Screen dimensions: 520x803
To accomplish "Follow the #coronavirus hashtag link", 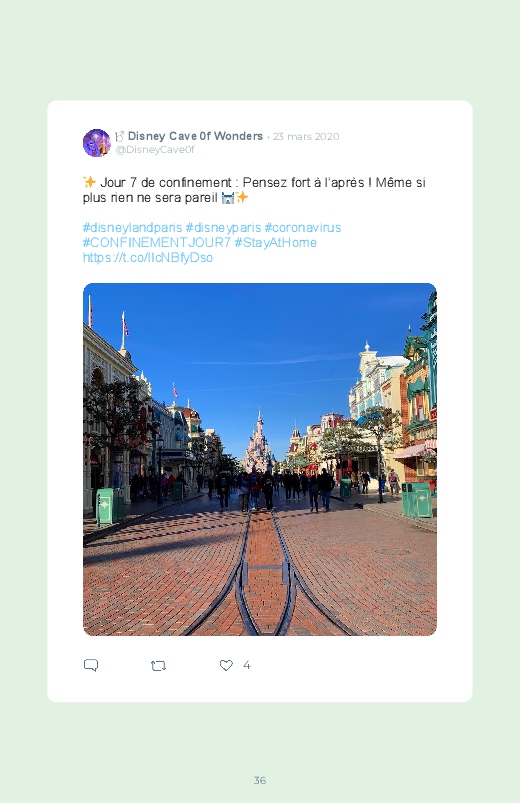I will point(303,227).
